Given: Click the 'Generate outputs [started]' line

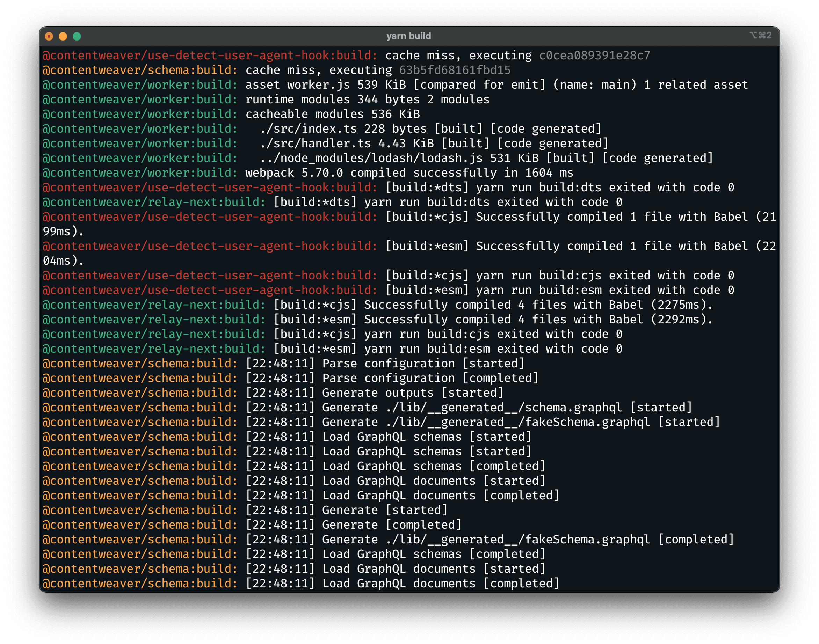Looking at the screenshot, I should click(413, 393).
